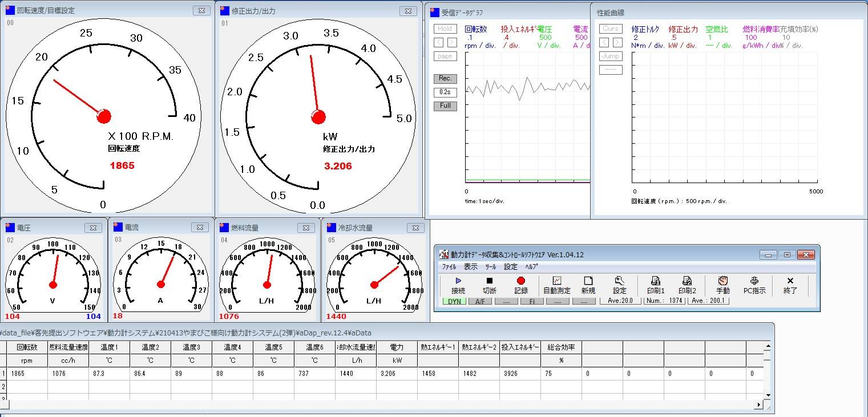Image resolution: width=868 pixels, height=417 pixels.
Task: Click the 燃料消費率 legend label
Action: pyautogui.click(x=761, y=29)
